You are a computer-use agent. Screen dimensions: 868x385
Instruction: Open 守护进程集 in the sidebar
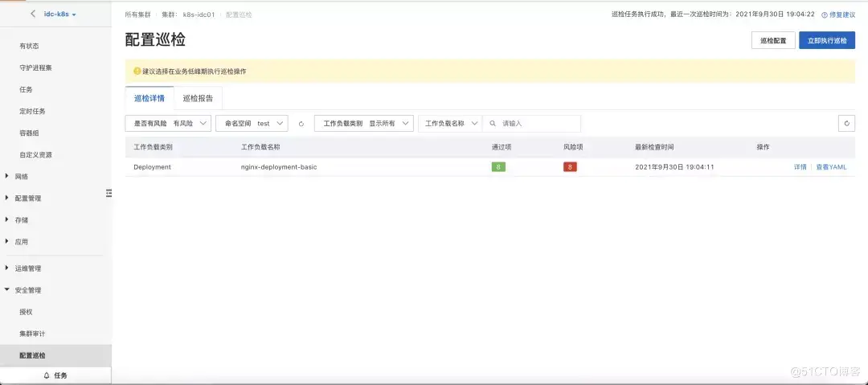35,68
